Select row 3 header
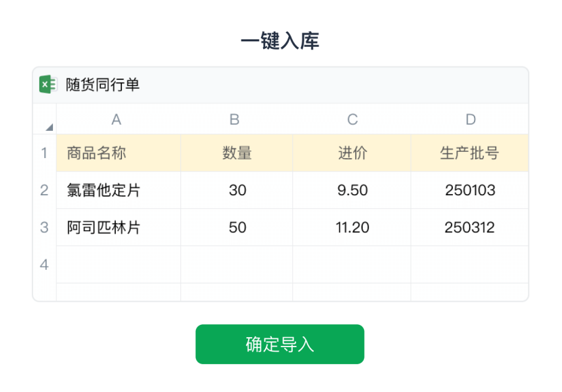 coord(45,227)
